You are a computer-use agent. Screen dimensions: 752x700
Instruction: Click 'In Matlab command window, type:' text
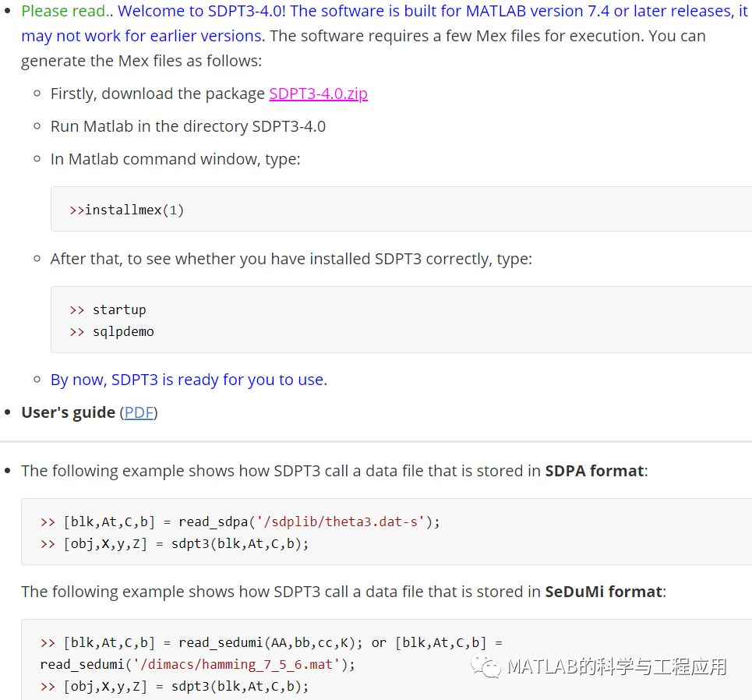(x=175, y=159)
